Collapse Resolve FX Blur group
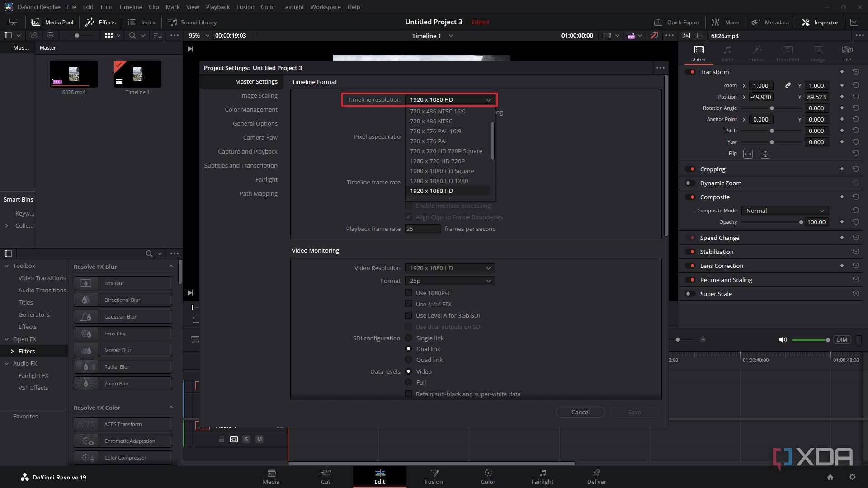Viewport: 868px width, 488px height. 171,267
